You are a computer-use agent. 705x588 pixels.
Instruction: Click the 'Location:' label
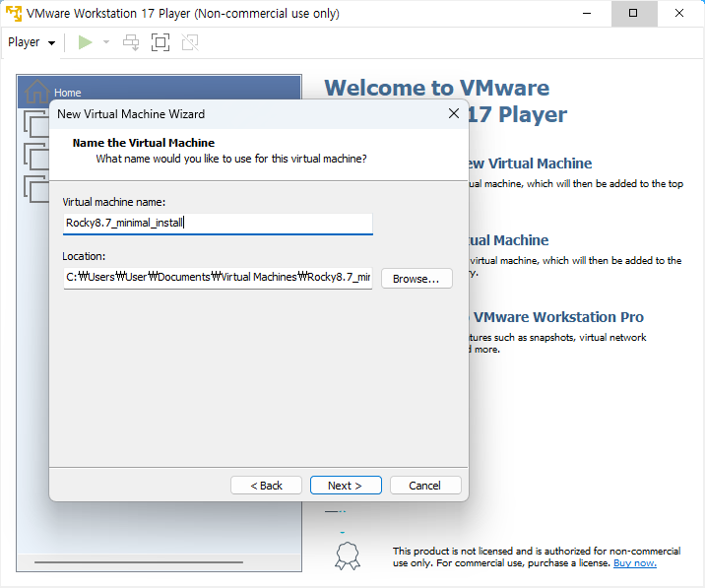click(x=84, y=256)
